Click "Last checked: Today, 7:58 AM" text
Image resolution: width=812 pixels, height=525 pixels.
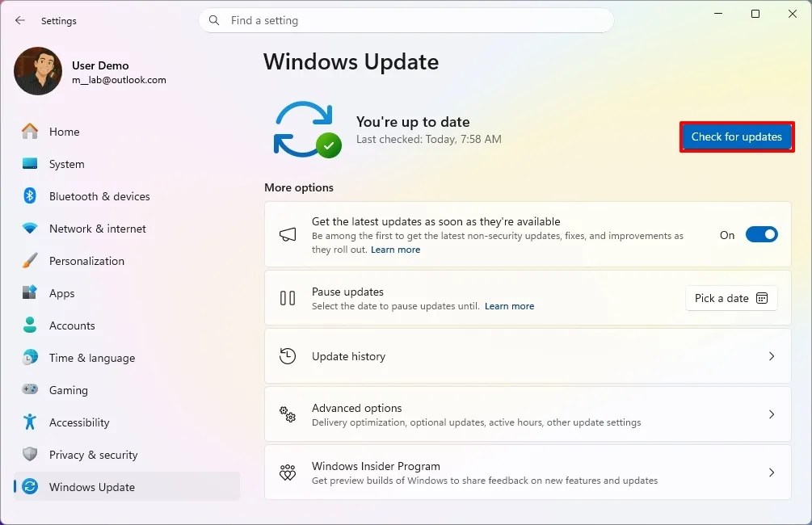pos(429,139)
